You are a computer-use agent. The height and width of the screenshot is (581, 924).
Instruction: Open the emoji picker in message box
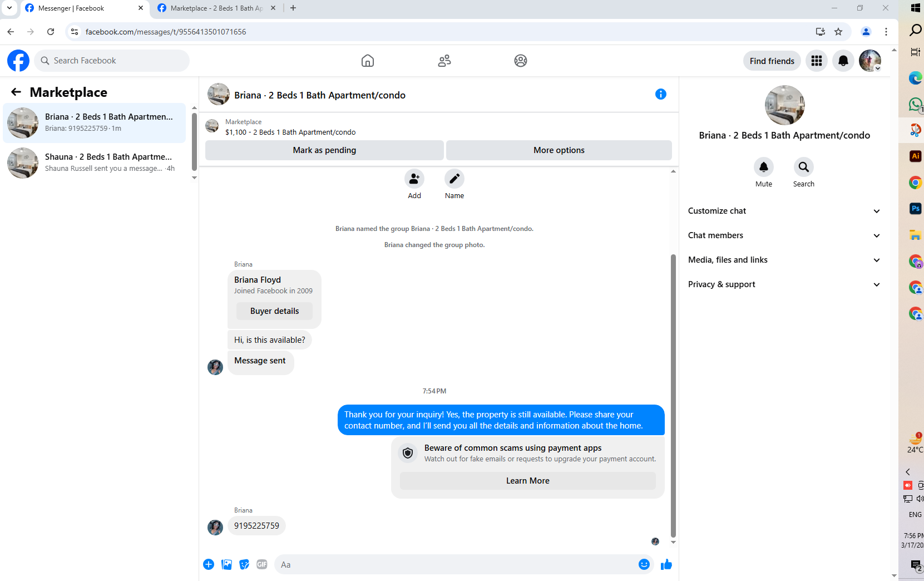click(644, 564)
